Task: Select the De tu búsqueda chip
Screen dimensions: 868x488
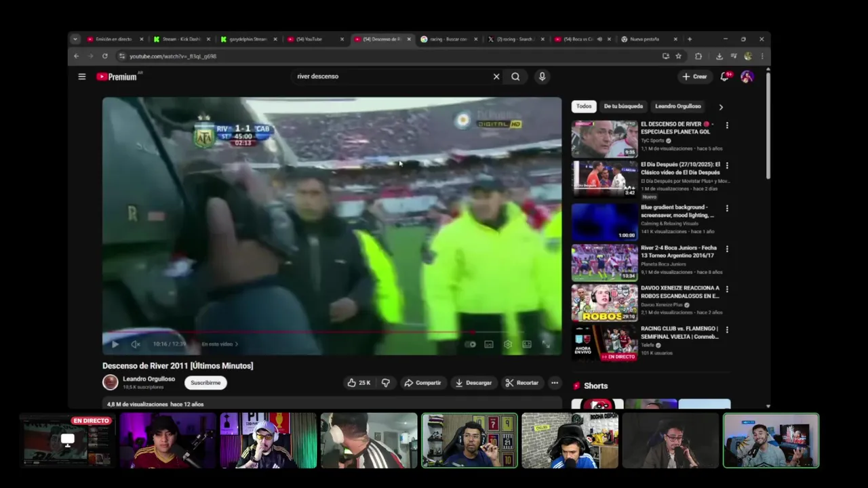Action: [623, 106]
